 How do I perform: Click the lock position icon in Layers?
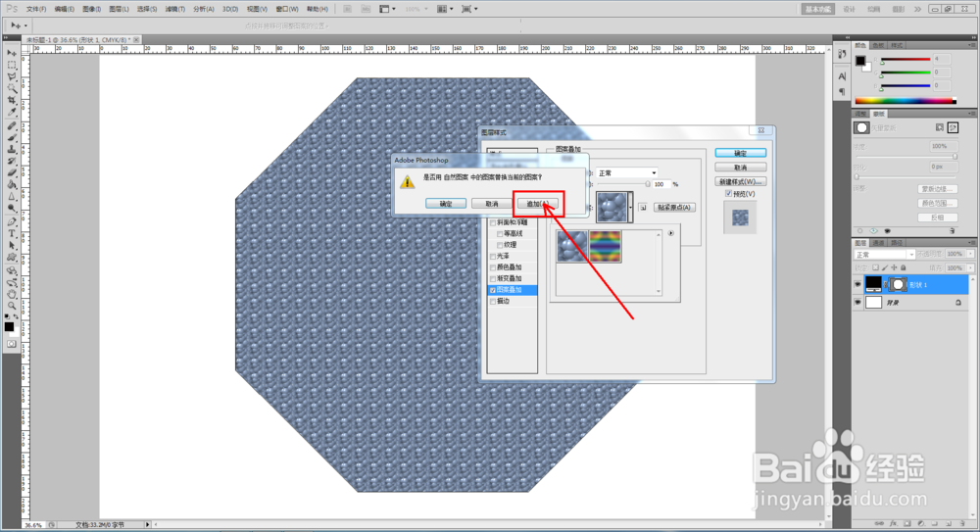tap(894, 267)
